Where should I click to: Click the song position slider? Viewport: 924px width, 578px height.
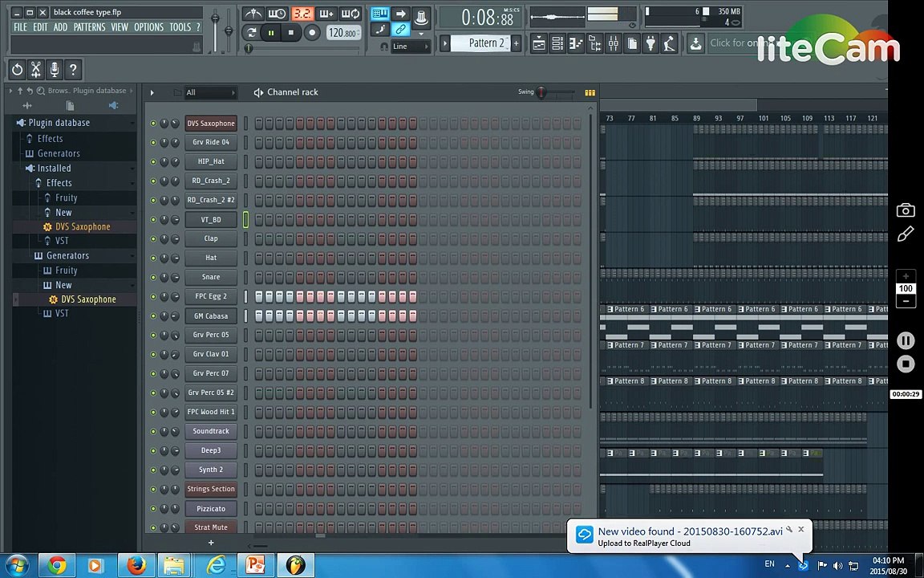click(x=303, y=48)
